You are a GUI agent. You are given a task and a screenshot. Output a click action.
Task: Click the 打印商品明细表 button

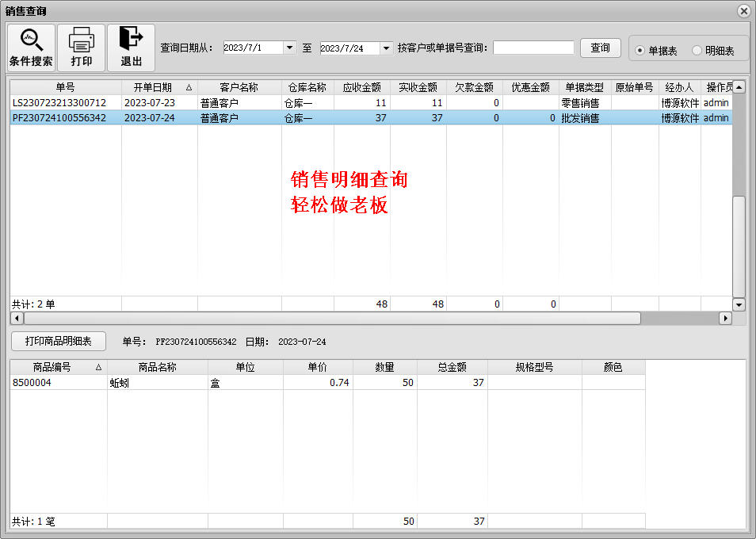59,342
